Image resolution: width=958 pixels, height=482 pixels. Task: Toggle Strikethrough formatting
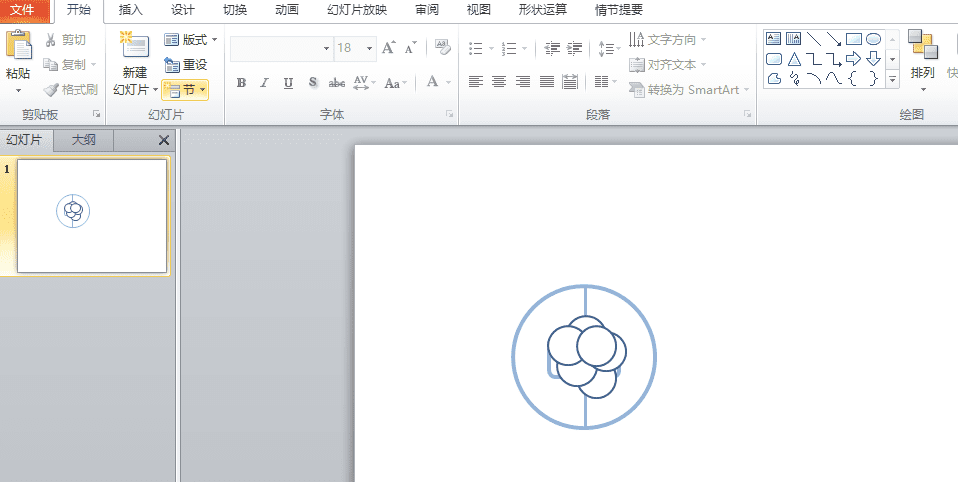point(337,82)
